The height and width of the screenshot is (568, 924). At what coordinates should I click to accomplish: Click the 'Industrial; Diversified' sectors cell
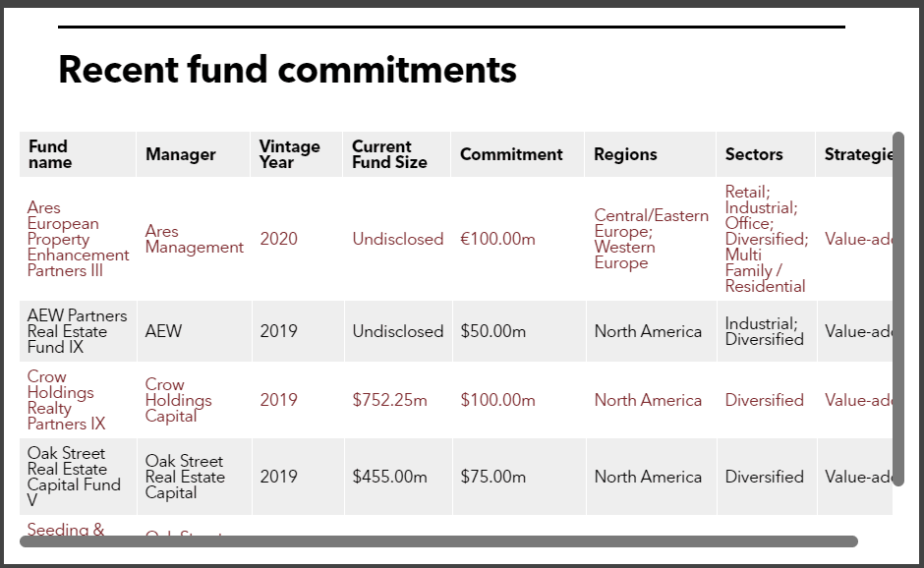coord(764,331)
